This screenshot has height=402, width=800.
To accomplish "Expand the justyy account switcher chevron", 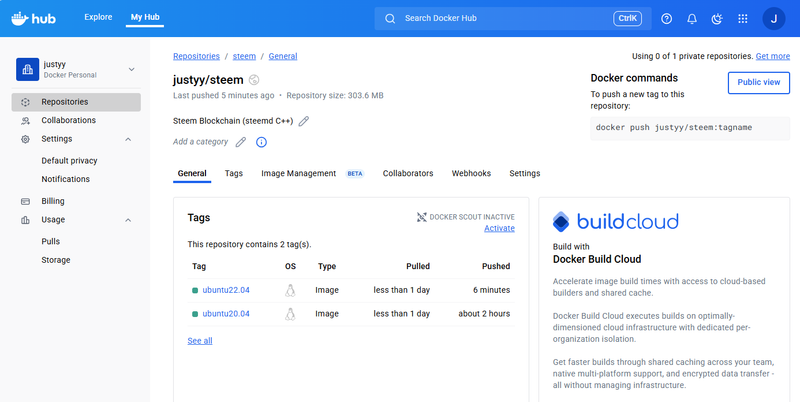I will pos(132,69).
